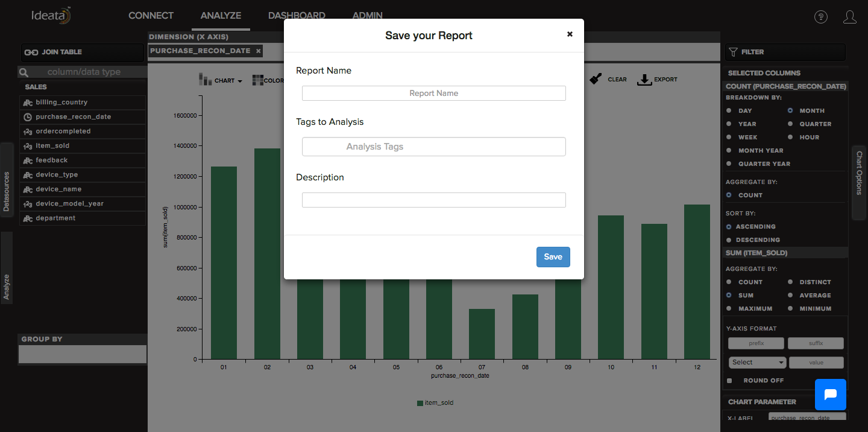This screenshot has width=868, height=432.
Task: Open the chat support bubble
Action: pos(831,395)
